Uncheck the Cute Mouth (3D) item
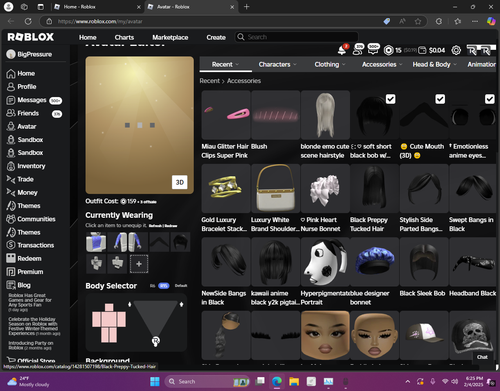Image resolution: width=500 pixels, height=391 pixels. coord(440,99)
